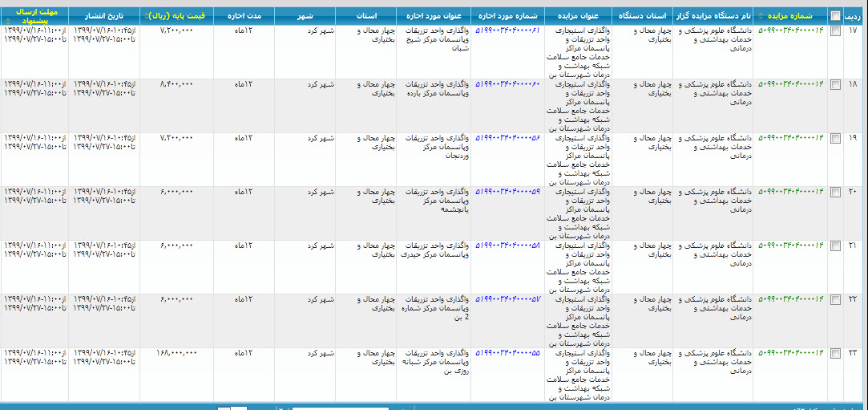
Task: Check the checkbox for row 22
Action: click(x=836, y=299)
